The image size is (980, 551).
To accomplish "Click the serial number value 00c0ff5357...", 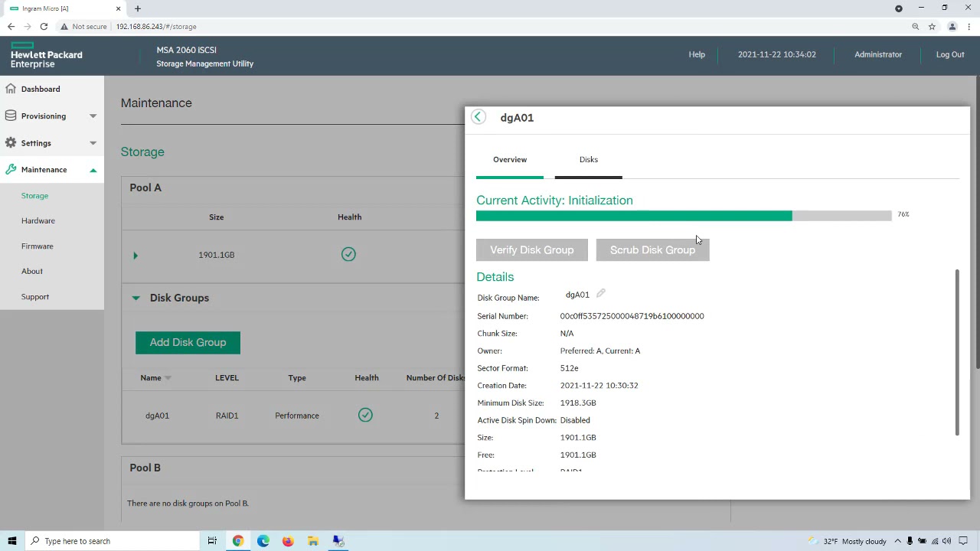I will [x=632, y=315].
